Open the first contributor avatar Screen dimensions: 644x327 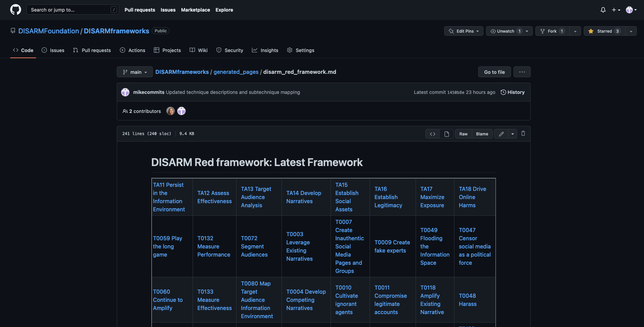click(x=171, y=111)
